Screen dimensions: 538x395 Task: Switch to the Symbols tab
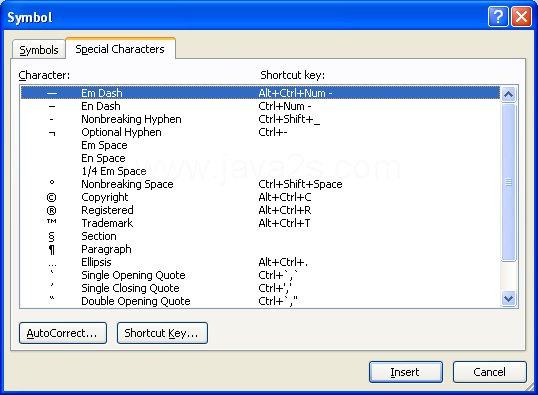[x=39, y=50]
